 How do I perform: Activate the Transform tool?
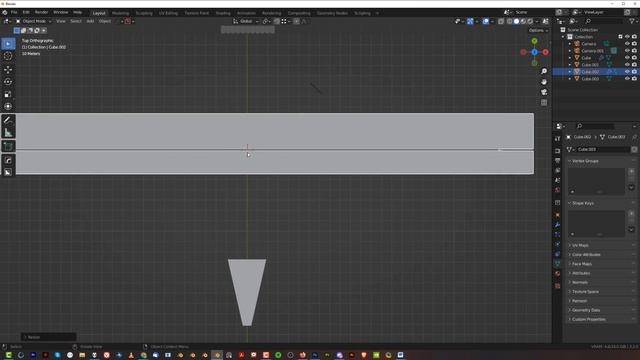click(x=8, y=107)
